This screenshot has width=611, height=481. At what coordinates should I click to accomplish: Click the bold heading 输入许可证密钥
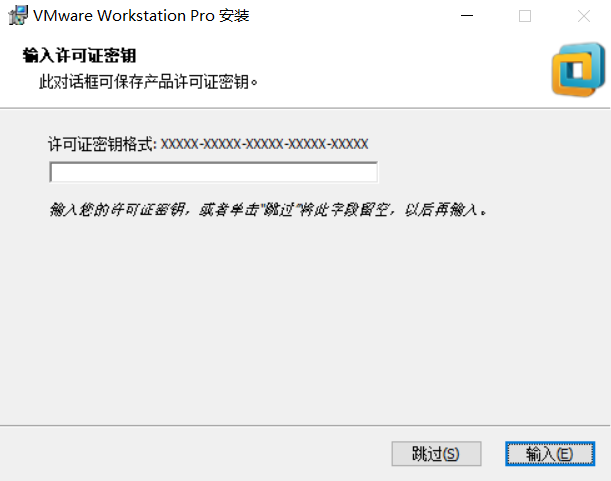(79, 55)
